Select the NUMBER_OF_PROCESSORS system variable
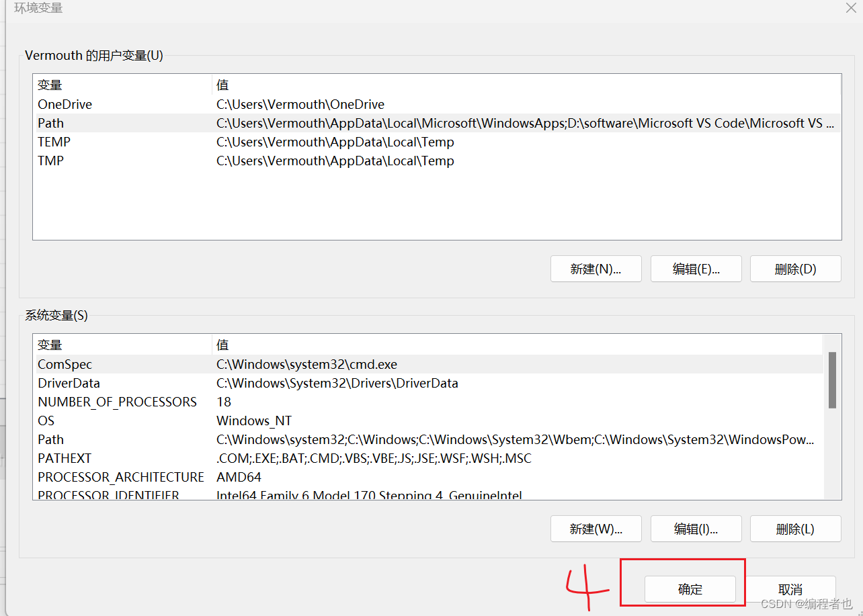The image size is (863, 616). point(134,402)
